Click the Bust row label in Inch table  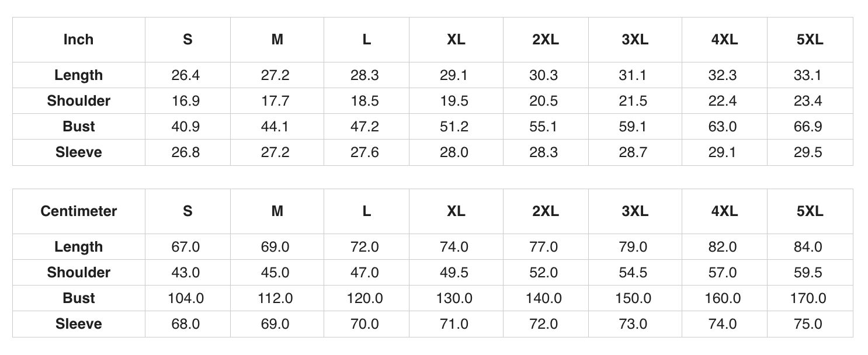click(79, 127)
